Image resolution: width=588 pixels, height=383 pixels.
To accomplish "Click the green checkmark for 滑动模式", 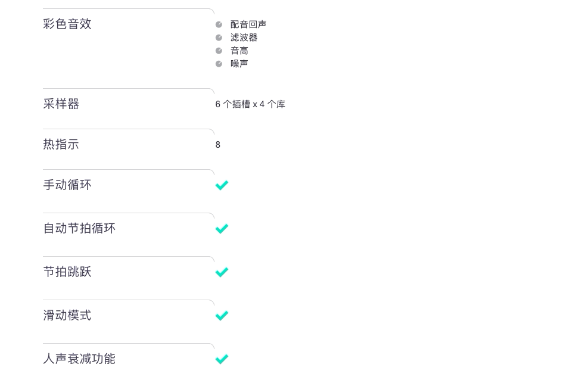I will point(222,316).
